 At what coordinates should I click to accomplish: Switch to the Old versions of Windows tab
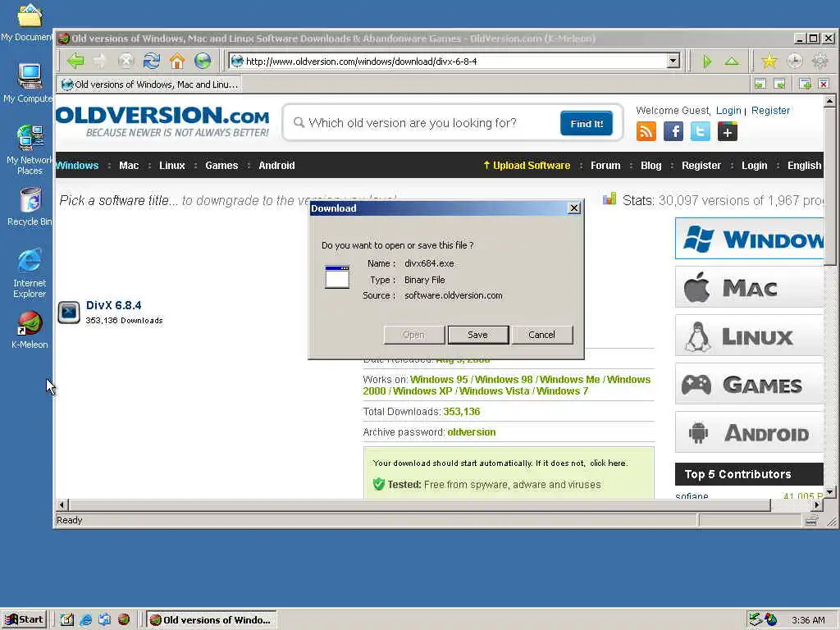[x=150, y=84]
